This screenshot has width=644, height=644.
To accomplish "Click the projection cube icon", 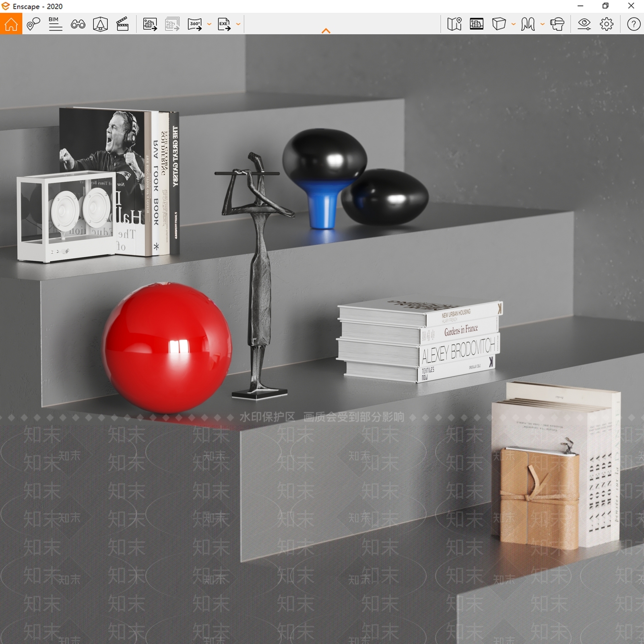I will click(x=499, y=24).
